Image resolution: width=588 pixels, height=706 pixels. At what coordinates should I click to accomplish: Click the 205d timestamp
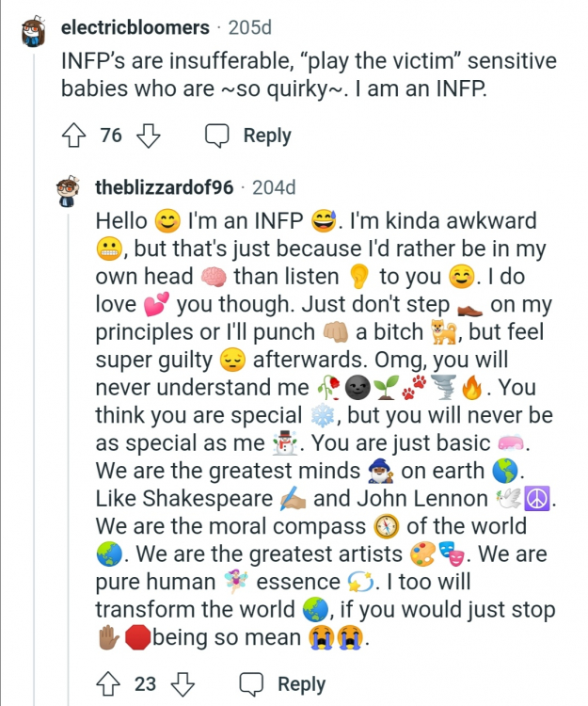pyautogui.click(x=248, y=28)
